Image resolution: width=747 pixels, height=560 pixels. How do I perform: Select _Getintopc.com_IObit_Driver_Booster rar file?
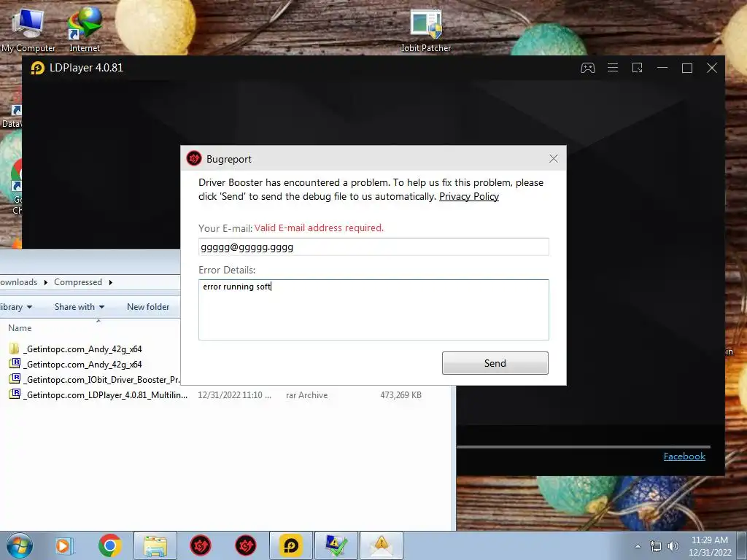pos(94,379)
